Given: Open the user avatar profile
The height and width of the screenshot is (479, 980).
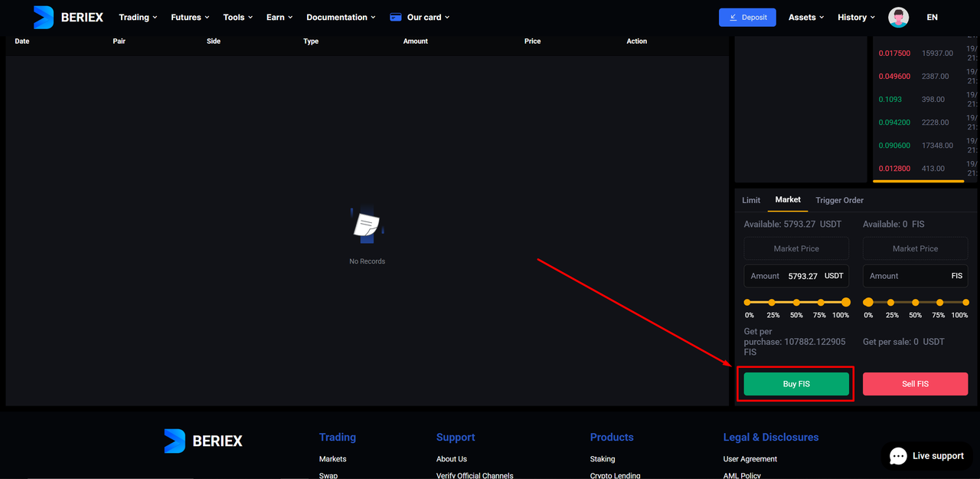Looking at the screenshot, I should (x=899, y=17).
